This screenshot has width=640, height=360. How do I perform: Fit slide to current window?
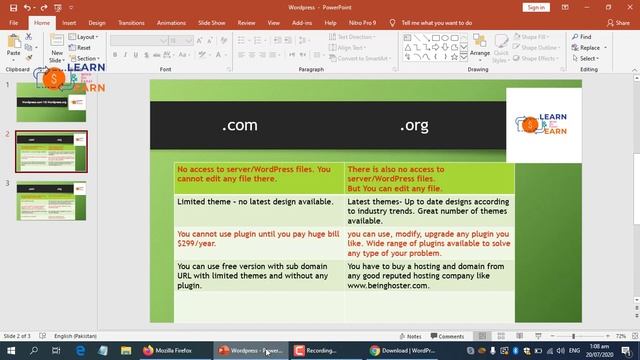tap(635, 336)
